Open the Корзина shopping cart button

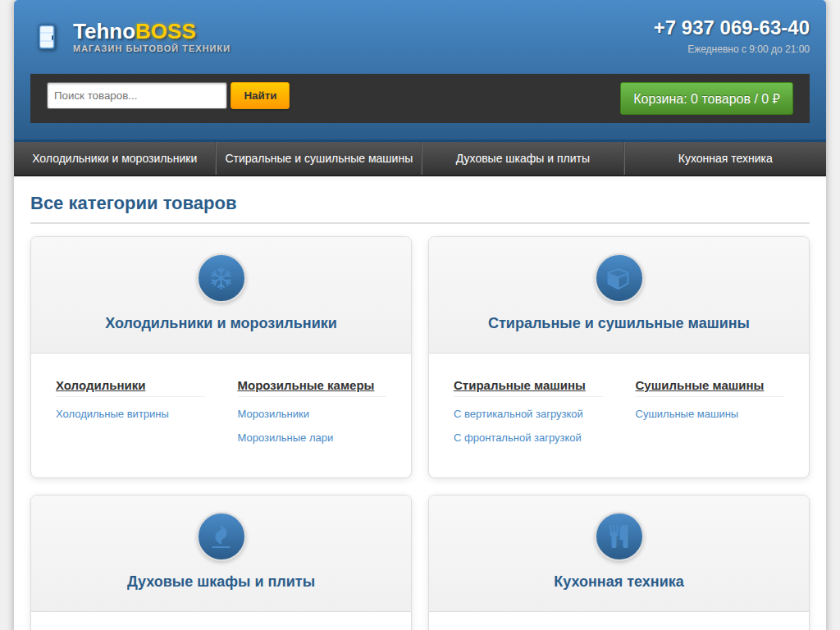(x=706, y=98)
